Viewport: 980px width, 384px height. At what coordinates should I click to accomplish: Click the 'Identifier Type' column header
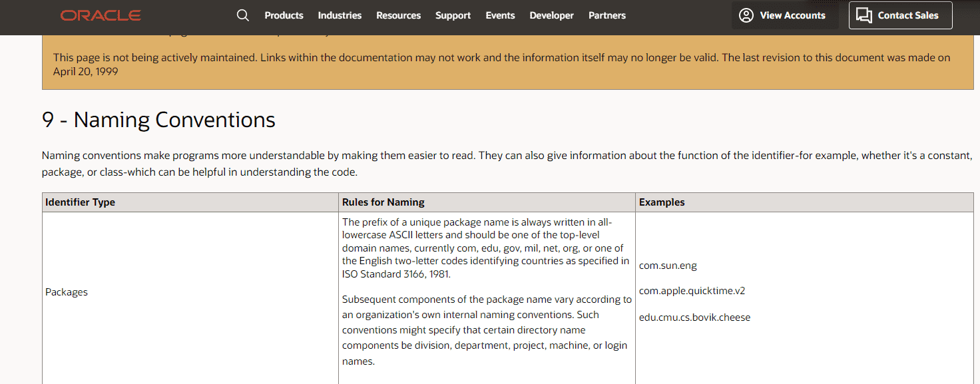click(x=80, y=202)
